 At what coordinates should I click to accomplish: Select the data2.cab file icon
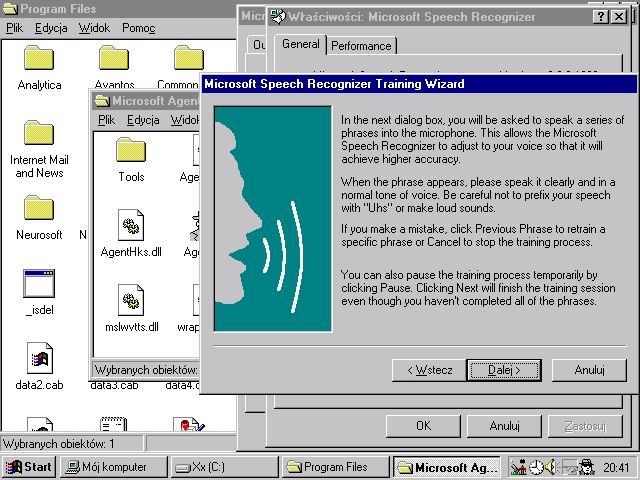click(x=40, y=358)
